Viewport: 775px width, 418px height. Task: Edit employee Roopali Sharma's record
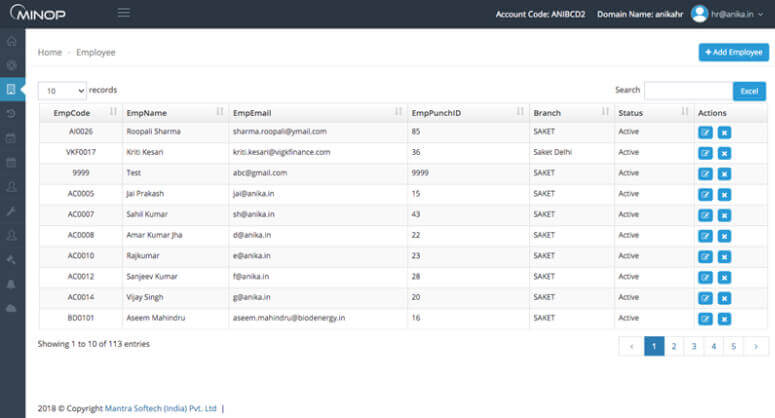coord(705,131)
